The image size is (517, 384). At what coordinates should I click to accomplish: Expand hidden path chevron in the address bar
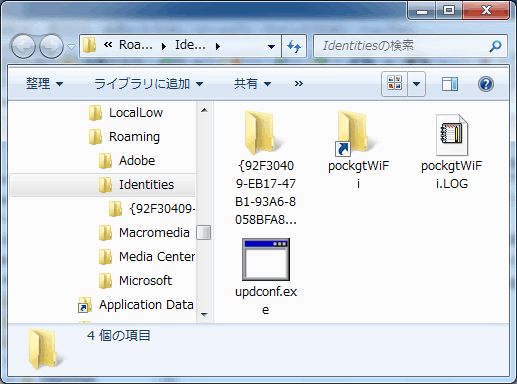pos(108,45)
